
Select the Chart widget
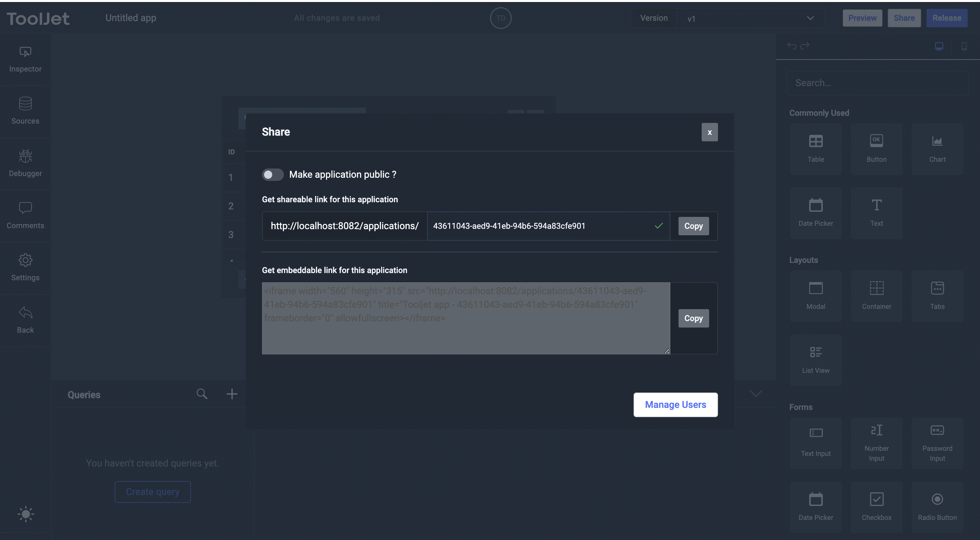tap(937, 148)
